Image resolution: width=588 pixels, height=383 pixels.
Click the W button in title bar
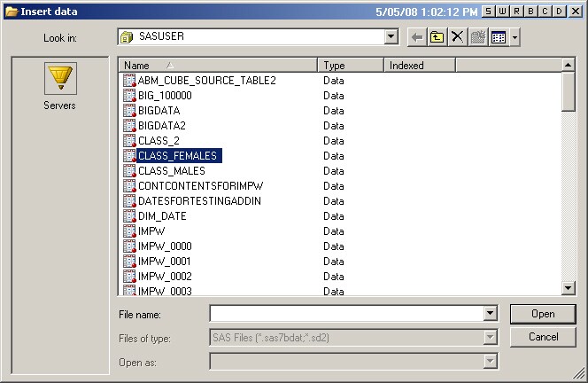click(x=503, y=11)
